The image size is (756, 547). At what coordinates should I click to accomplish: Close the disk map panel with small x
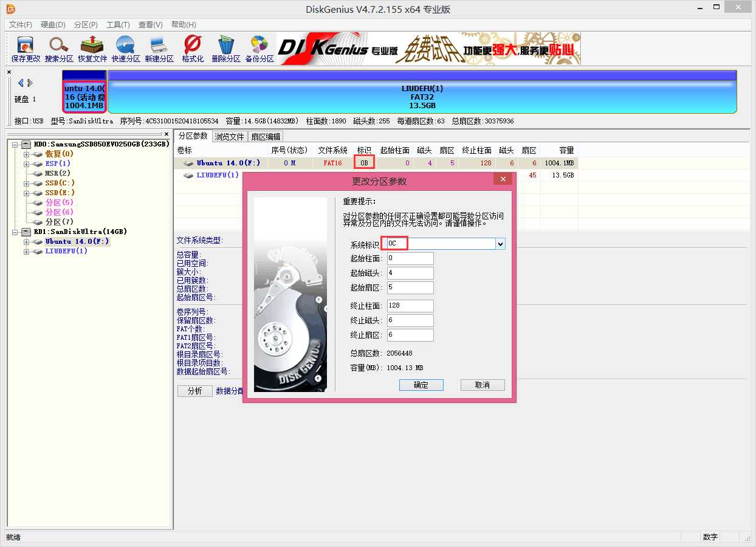(x=9, y=72)
